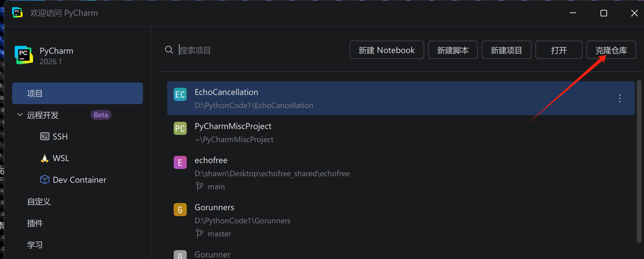Open the PyCharmMiscProject project
The height and width of the screenshot is (259, 644).
point(401,132)
